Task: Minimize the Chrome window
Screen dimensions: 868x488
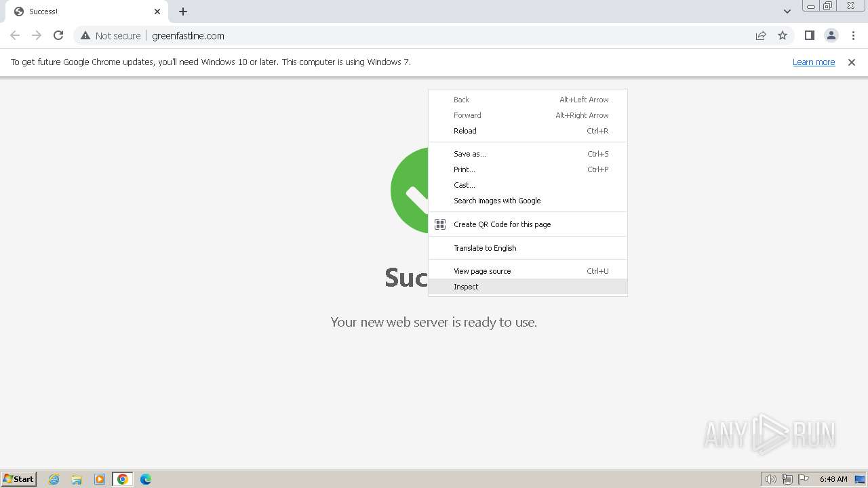Action: click(811, 6)
